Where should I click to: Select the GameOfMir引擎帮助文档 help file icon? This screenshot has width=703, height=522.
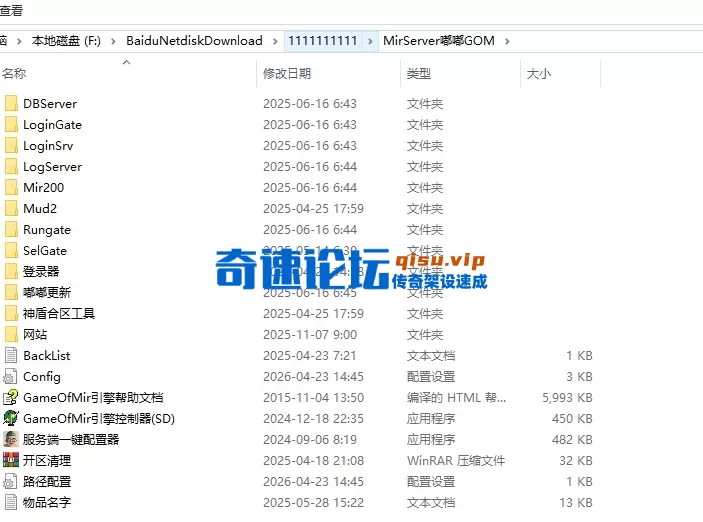pos(11,398)
